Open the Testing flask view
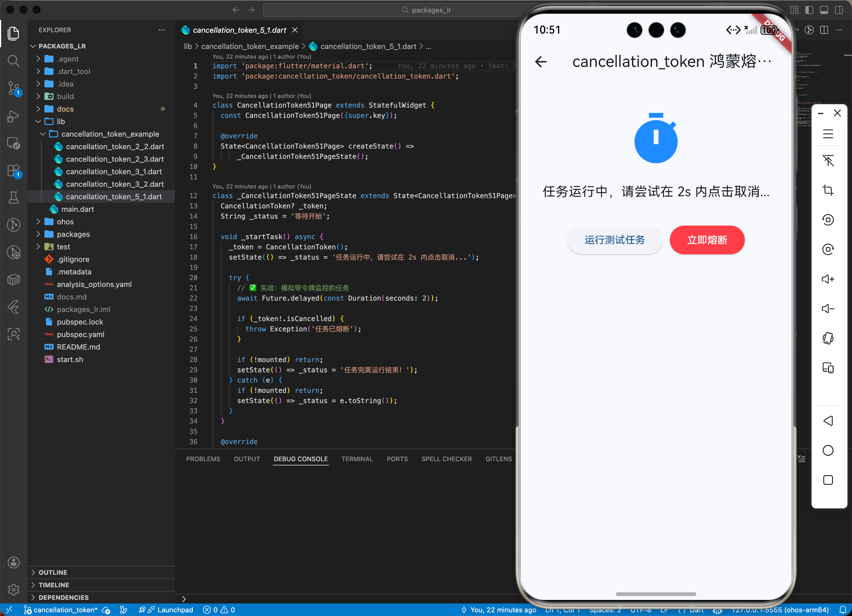This screenshot has width=852, height=616. click(13, 197)
